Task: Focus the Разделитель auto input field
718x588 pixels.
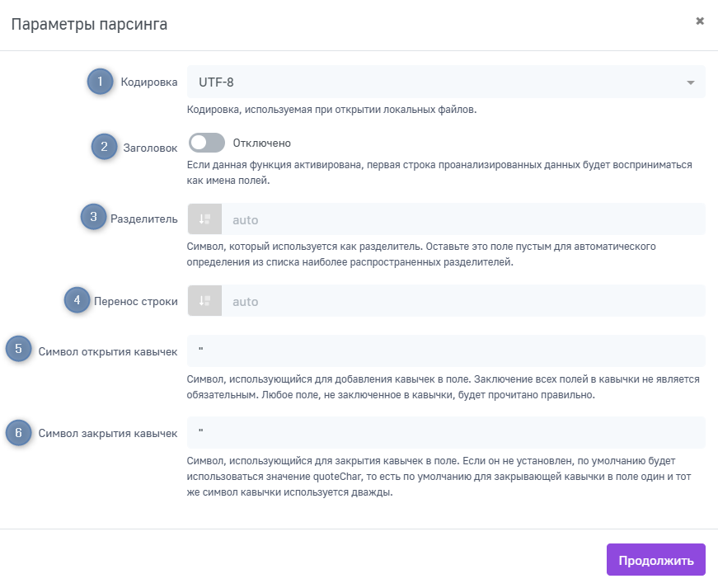Action: (462, 219)
